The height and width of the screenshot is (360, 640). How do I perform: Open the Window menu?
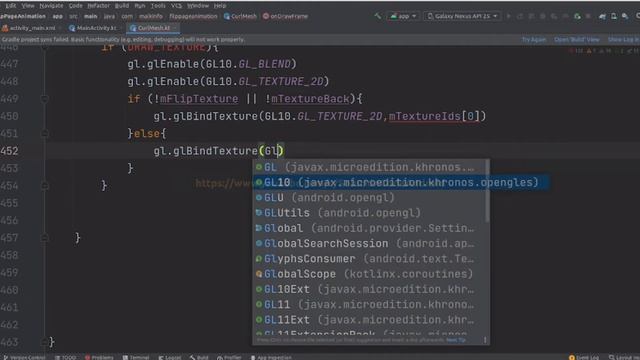tap(198, 6)
